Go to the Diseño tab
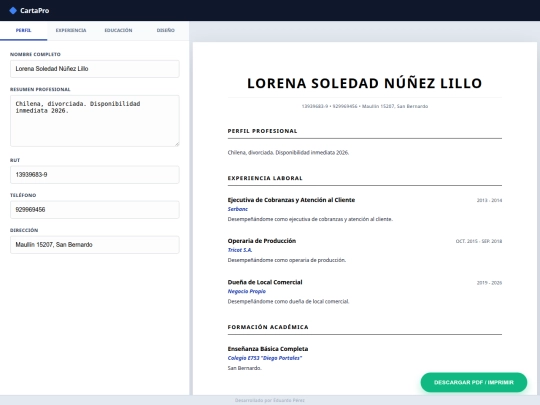The height and width of the screenshot is (405, 540). click(166, 30)
